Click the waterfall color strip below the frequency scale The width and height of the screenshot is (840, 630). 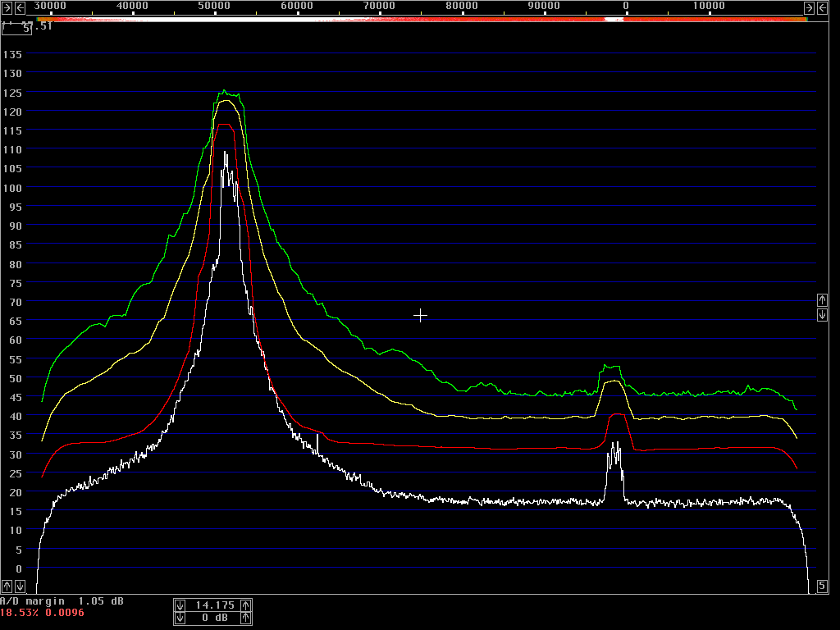(x=422, y=20)
